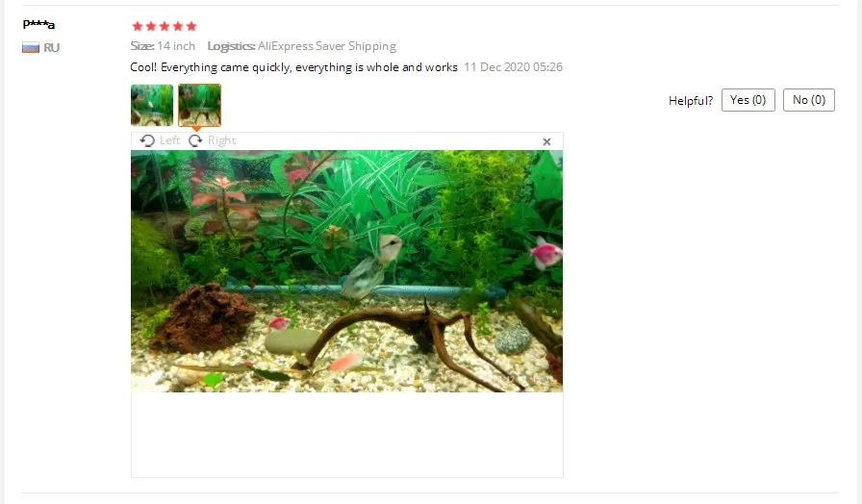Screen dimensions: 862x504
Task: Rotate the photo right using the clockwise arrow icon
Action: point(195,140)
